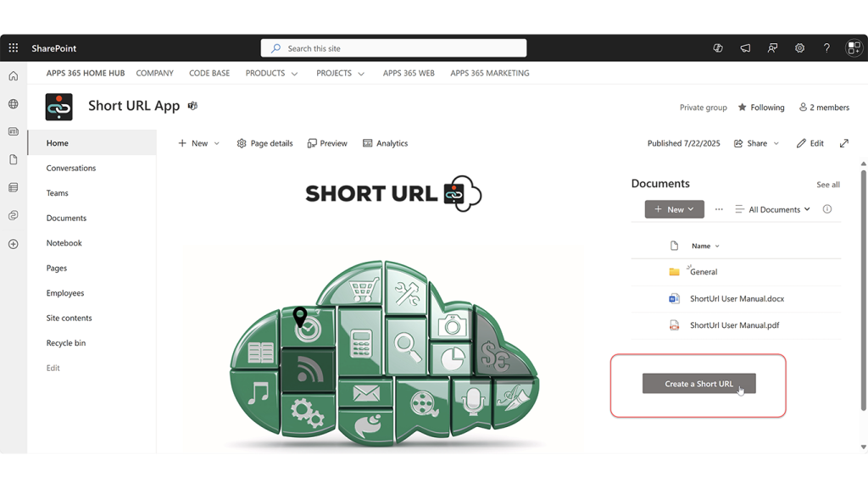This screenshot has height=488, width=868.
Task: Open the APPS 365 WEB nav item
Action: (409, 73)
